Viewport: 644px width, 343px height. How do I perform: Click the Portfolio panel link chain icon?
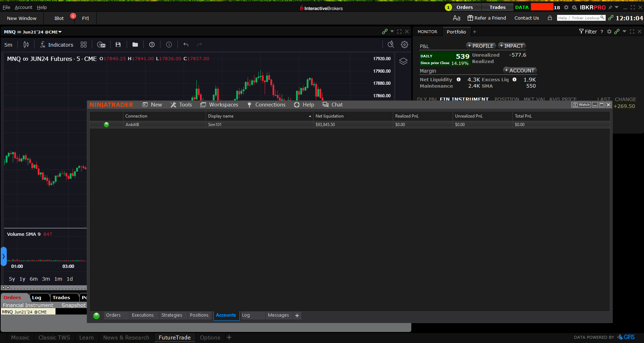[x=617, y=31]
